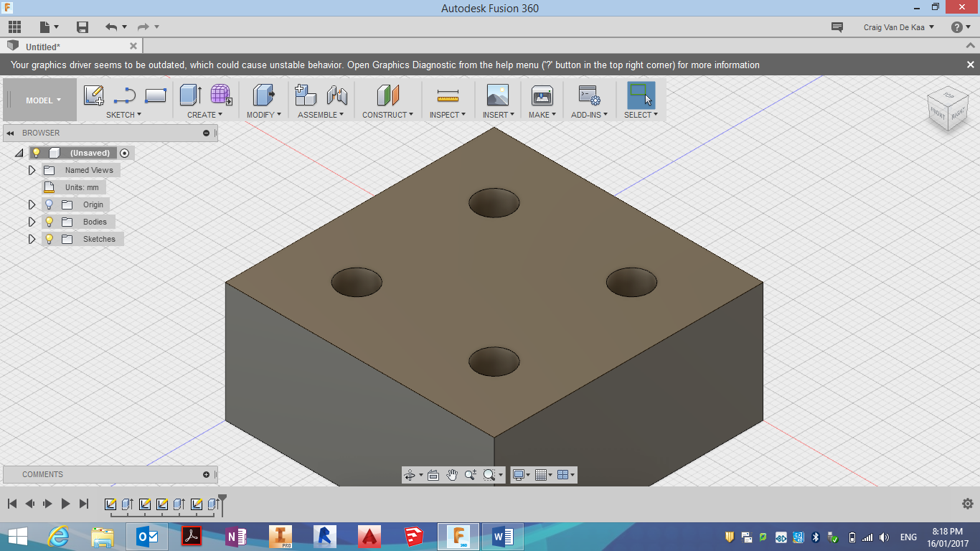980x551 pixels.
Task: Open the MODIFY menu
Action: pos(264,115)
